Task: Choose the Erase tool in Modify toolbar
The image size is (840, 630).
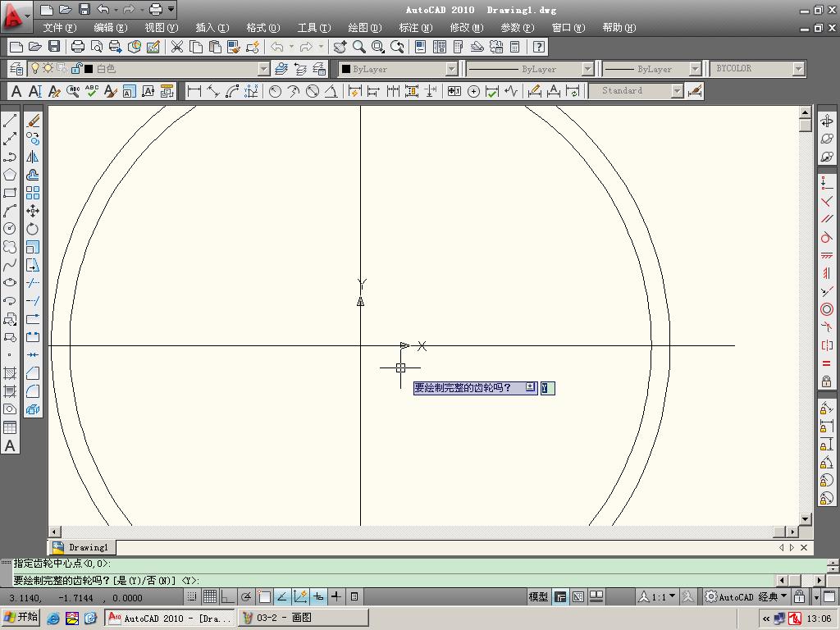Action: pos(33,121)
